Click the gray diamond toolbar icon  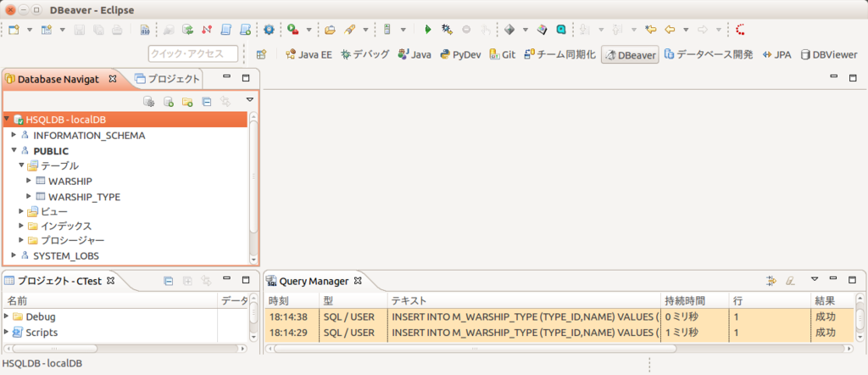tap(509, 30)
